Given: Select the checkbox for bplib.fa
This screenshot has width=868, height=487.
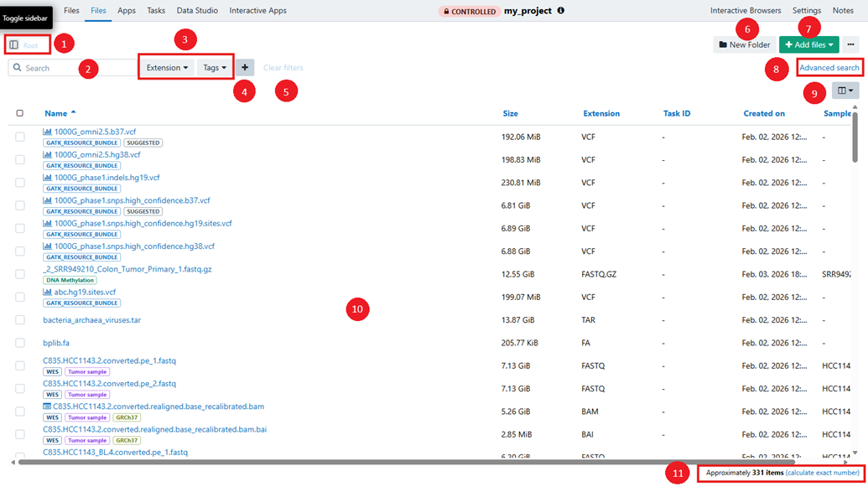Looking at the screenshot, I should 18,343.
